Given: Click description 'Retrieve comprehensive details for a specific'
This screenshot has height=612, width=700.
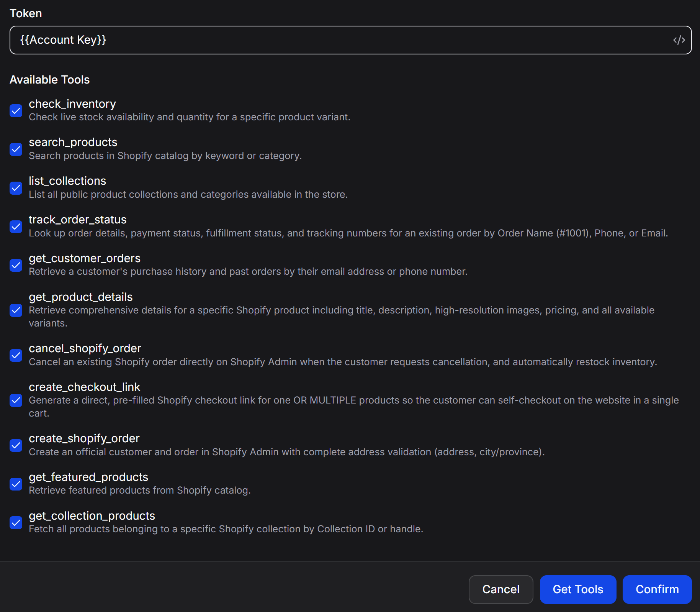Looking at the screenshot, I should [342, 317].
